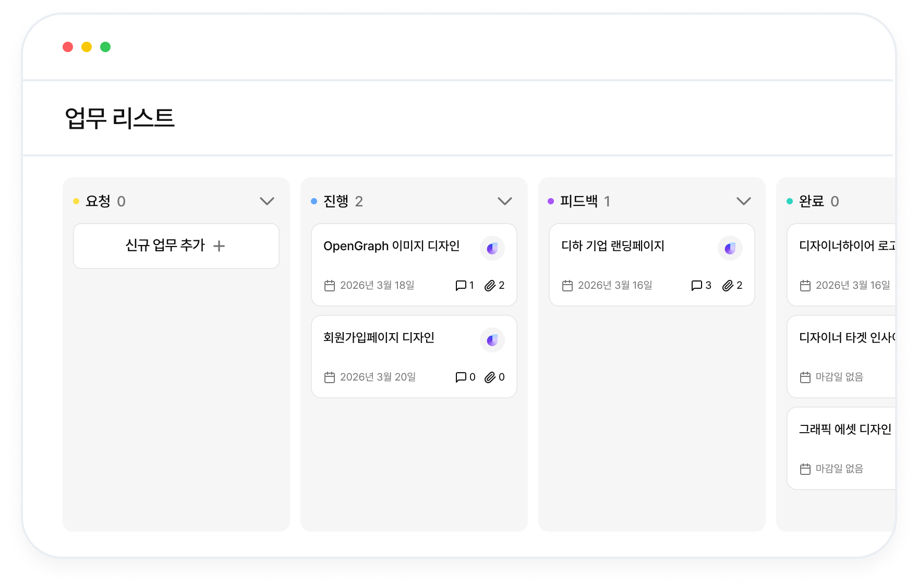Click the 요청 column header label

click(98, 201)
